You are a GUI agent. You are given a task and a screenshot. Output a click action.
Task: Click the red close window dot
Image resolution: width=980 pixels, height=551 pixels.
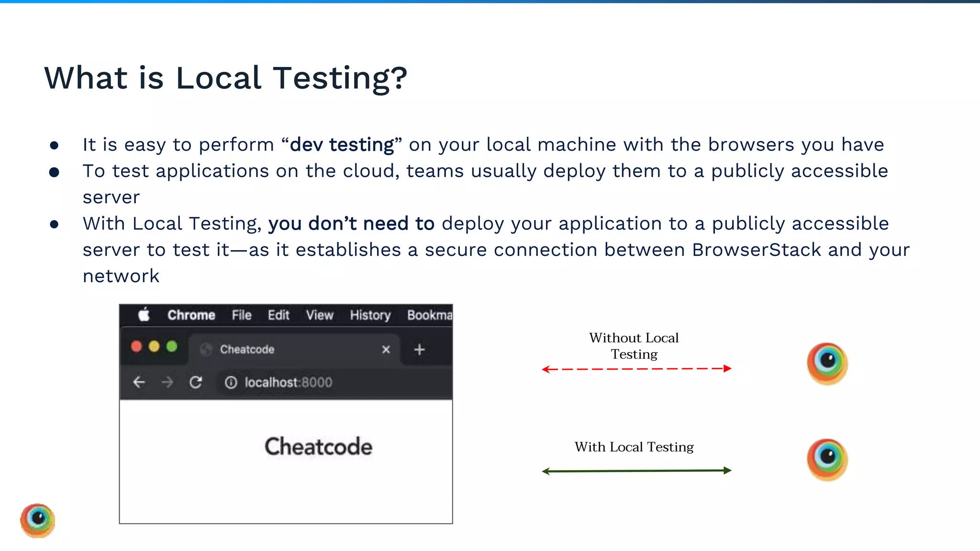pyautogui.click(x=136, y=346)
